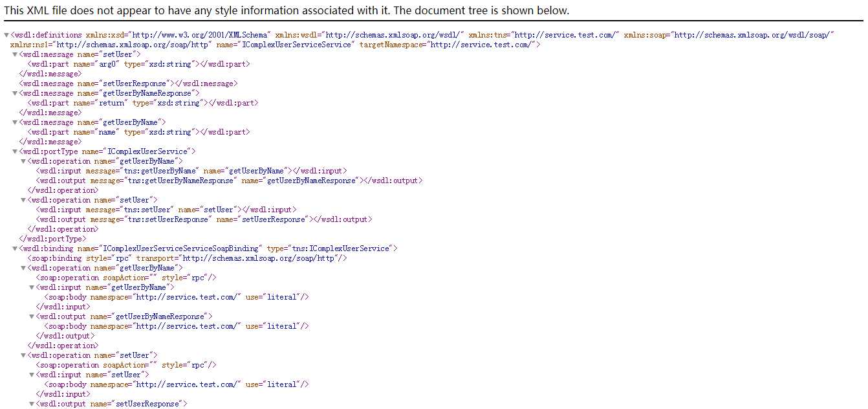Click soap:body line under input getUserByName
This screenshot has width=868, height=409.
(177, 297)
